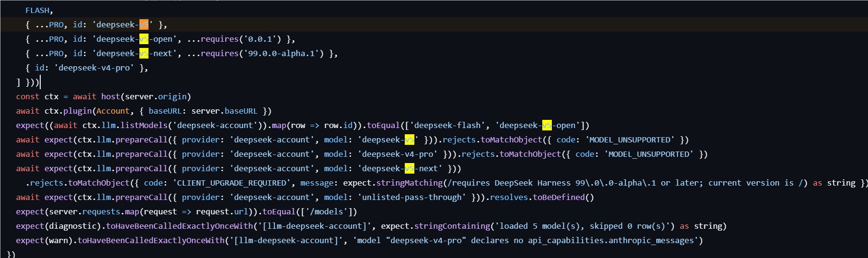This screenshot has height=258, width=868.
Task: Click 'anthropic_messages' text in the warn string
Action: (x=651, y=241)
